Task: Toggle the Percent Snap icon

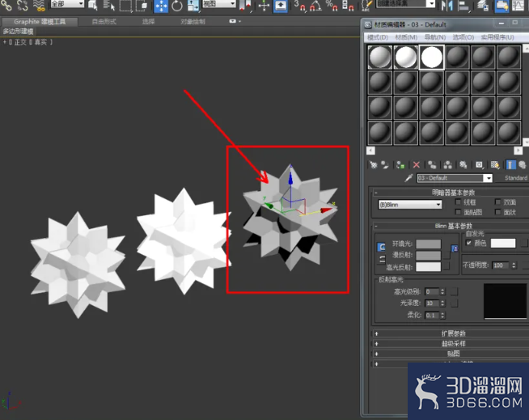Action: pos(332,6)
